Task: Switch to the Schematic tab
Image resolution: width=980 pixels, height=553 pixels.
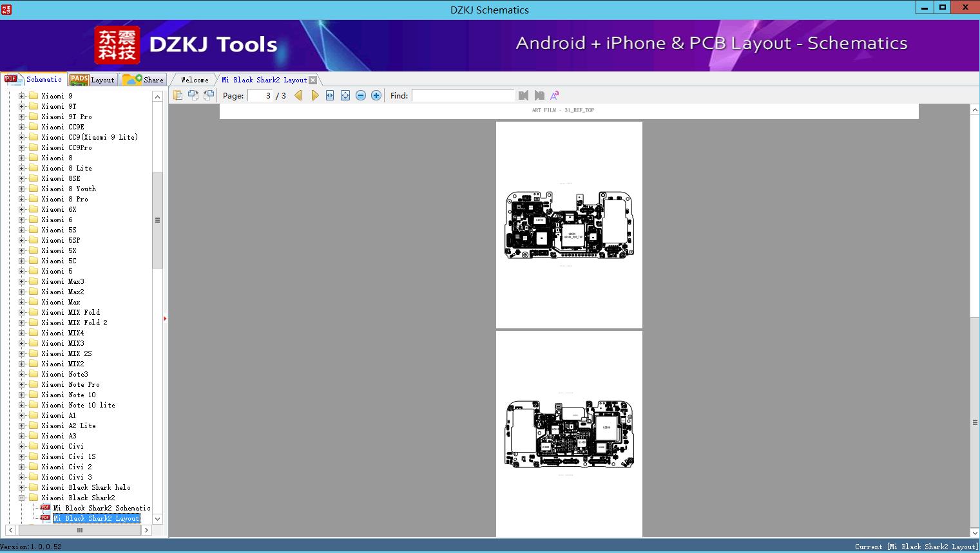Action: (34, 79)
